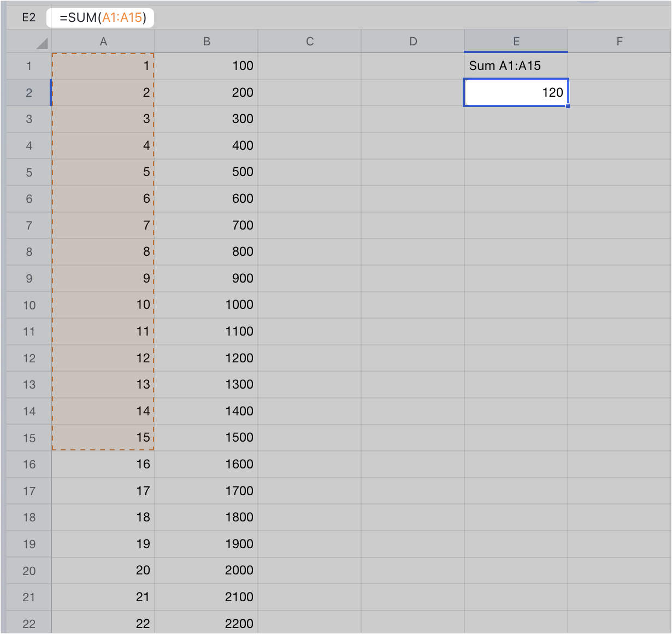Click cell B10 with value 1000
This screenshot has height=634, width=672.
click(x=207, y=305)
